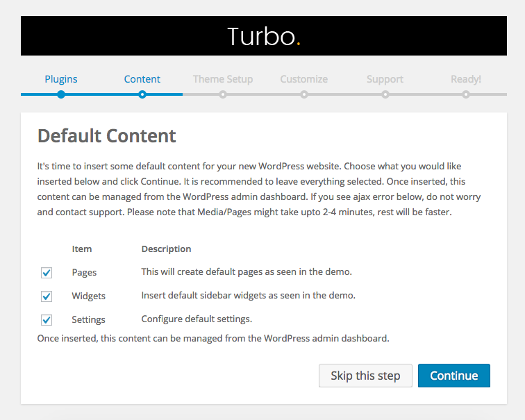The height and width of the screenshot is (420, 525).
Task: Click the Pages item label
Action: point(84,272)
